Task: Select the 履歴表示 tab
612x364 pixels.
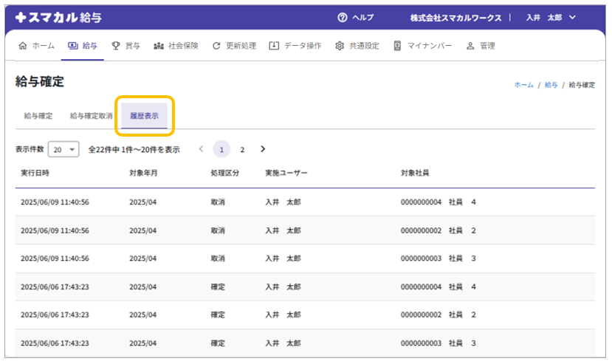Action: pos(144,116)
